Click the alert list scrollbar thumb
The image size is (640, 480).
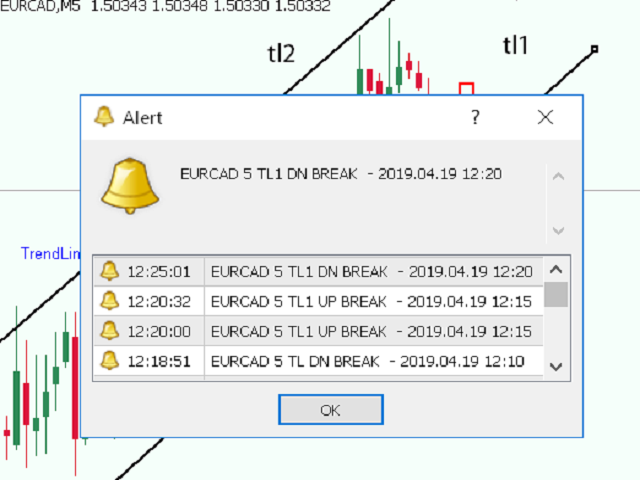[556, 294]
